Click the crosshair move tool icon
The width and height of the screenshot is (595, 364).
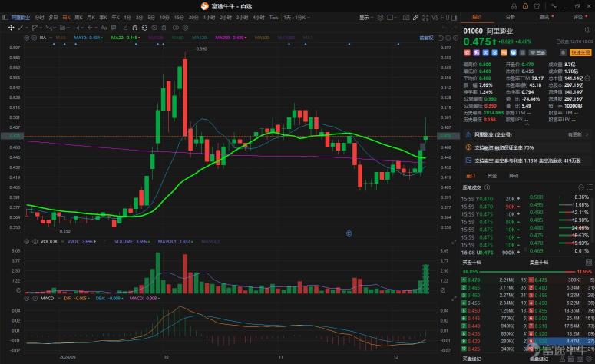pos(11,27)
